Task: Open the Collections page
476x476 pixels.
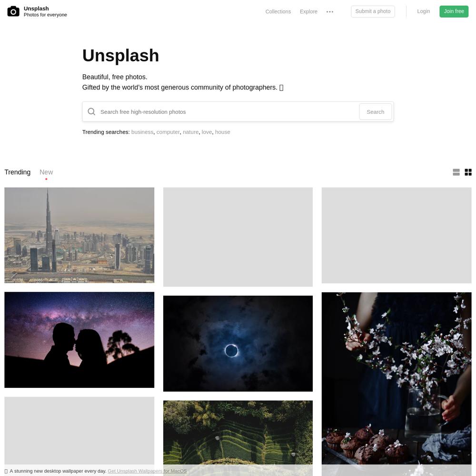Action: [x=278, y=11]
